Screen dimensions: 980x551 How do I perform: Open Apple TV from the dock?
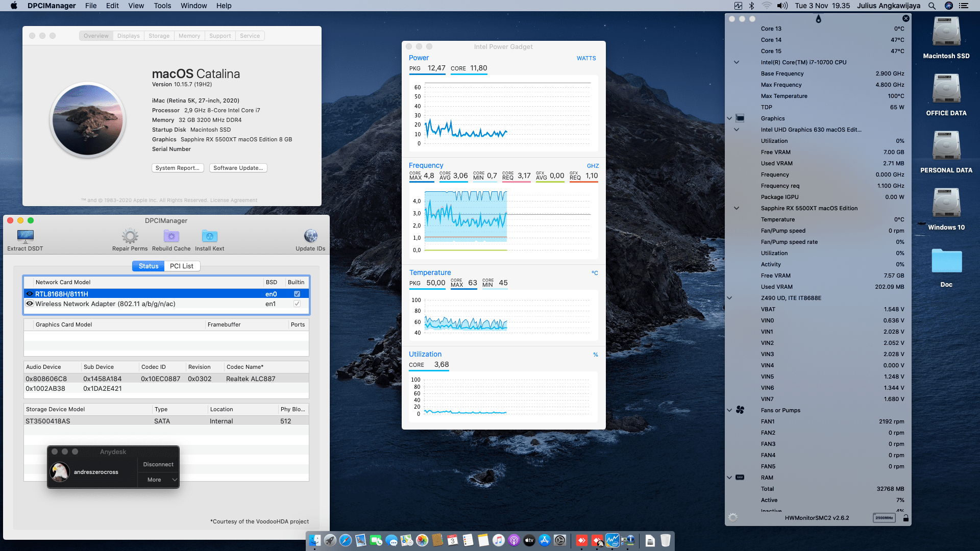(x=529, y=540)
